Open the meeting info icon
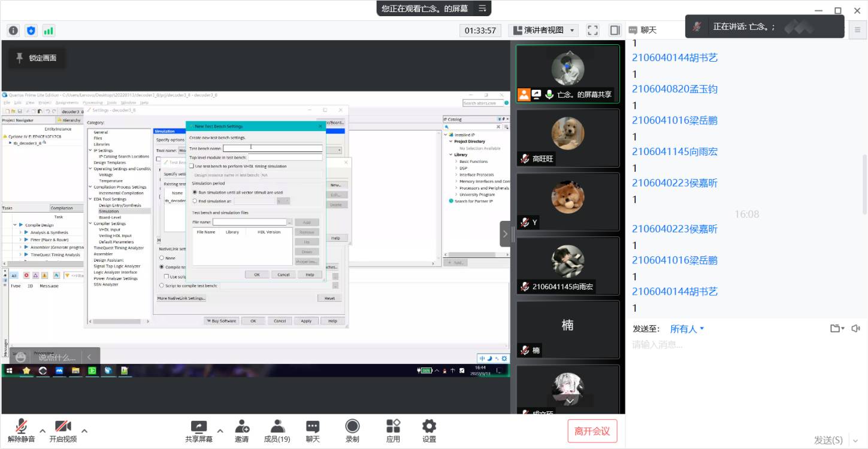 pos(13,31)
